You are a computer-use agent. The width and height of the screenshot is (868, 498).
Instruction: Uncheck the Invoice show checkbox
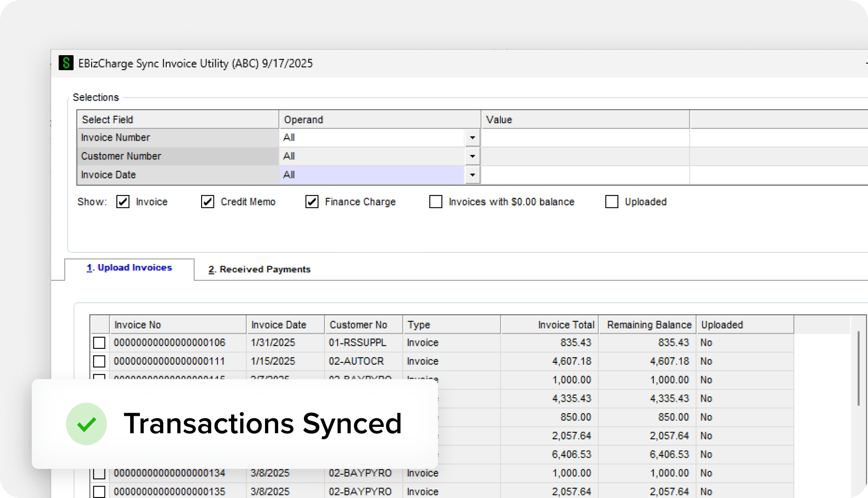pos(123,202)
